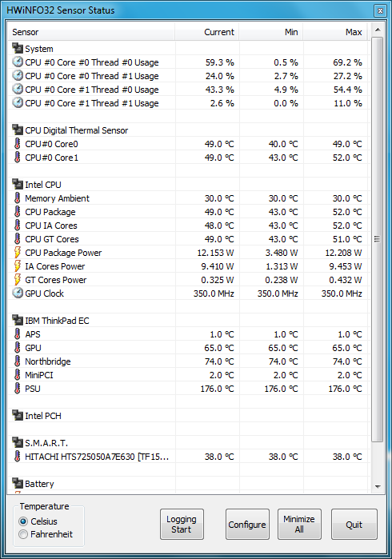Click the Battery group chip icon
This screenshot has height=559, width=392.
click(18, 483)
